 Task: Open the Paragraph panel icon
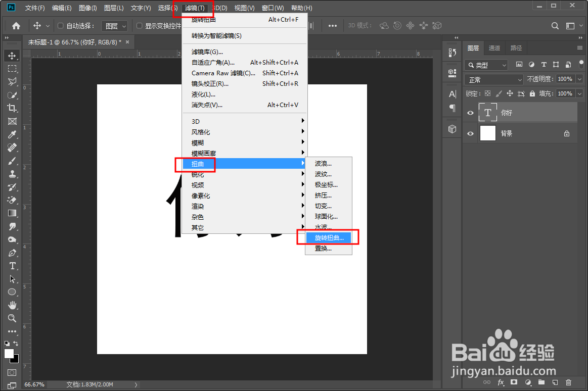coord(453,108)
